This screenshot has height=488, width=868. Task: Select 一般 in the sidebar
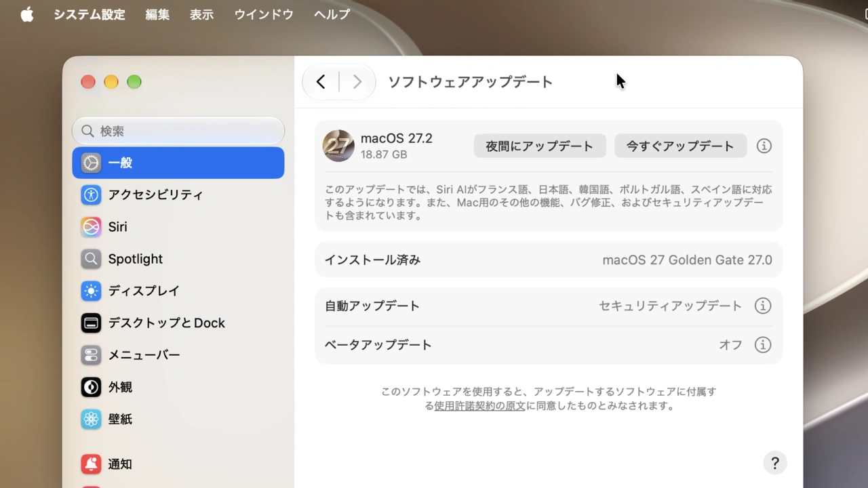tap(178, 163)
